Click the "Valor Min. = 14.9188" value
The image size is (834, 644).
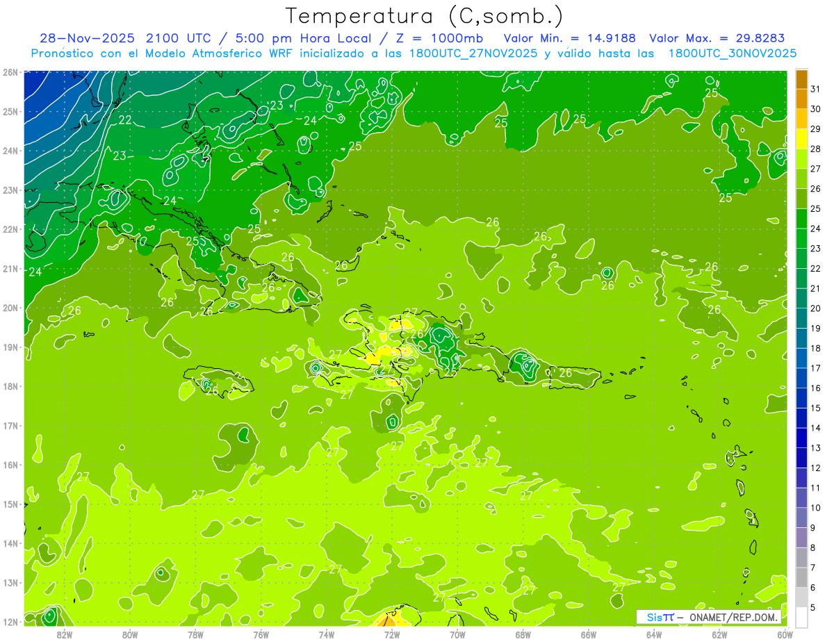click(571, 38)
